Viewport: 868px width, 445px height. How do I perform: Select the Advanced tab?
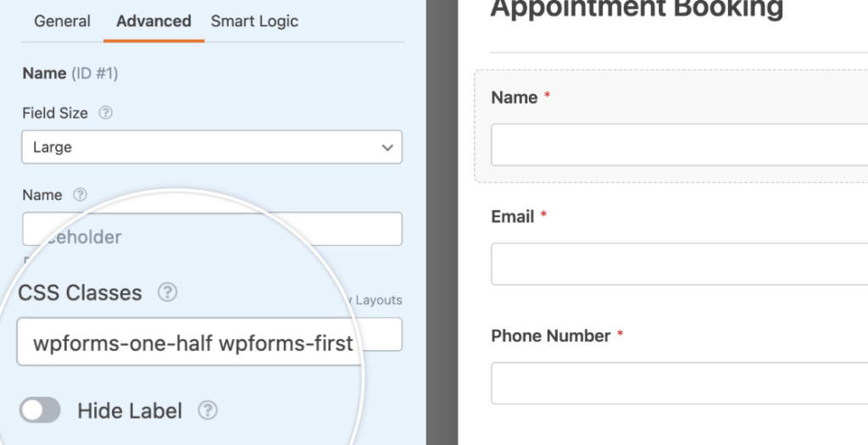click(x=154, y=21)
